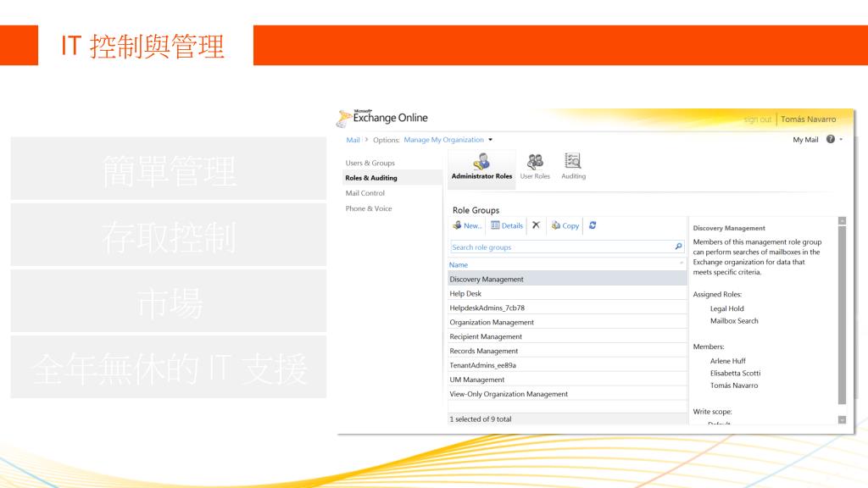Select the Recipient Management role group
868x488 pixels.
click(x=567, y=336)
